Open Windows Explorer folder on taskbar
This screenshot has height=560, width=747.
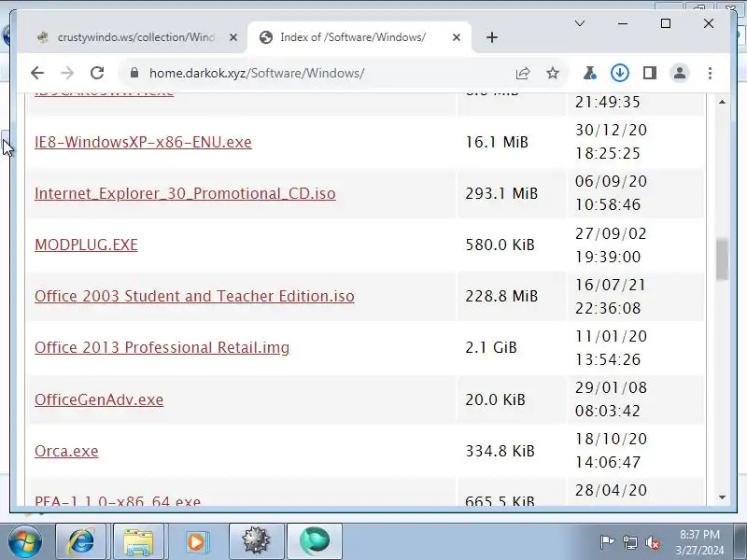click(x=138, y=541)
